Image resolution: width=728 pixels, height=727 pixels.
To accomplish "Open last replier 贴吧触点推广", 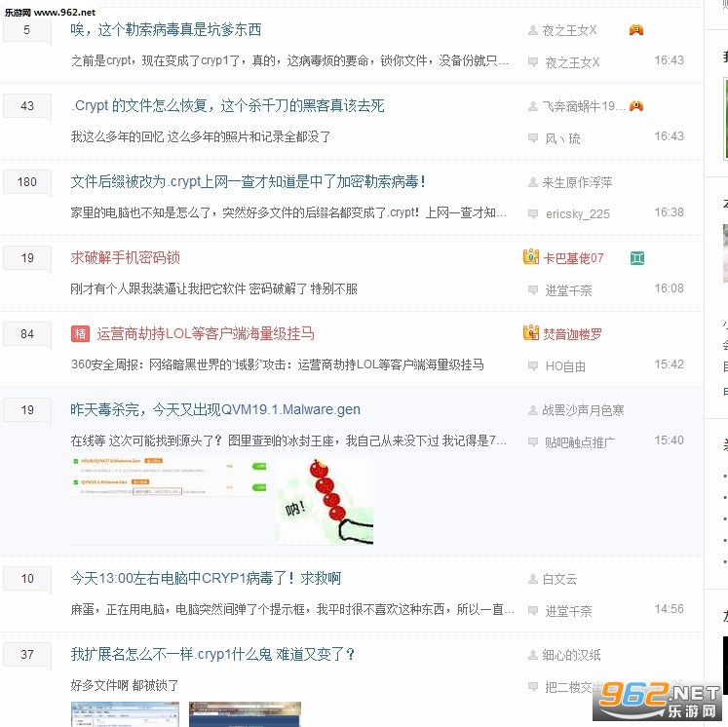I will pos(580,442).
